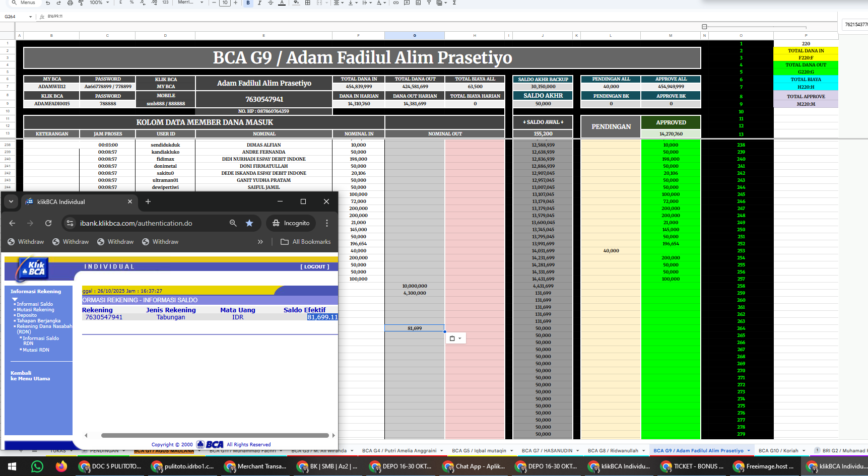Close the klikBCA Individual browser tab

pos(130,201)
